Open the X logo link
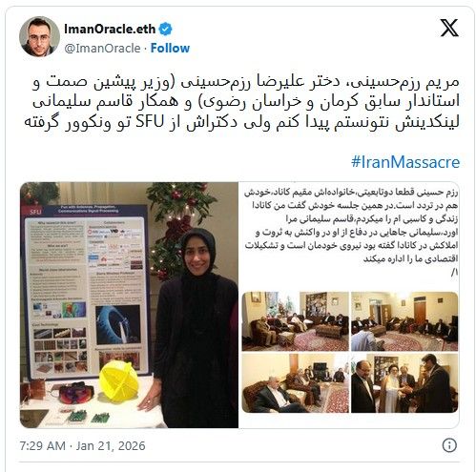The height and width of the screenshot is (472, 476). click(449, 28)
